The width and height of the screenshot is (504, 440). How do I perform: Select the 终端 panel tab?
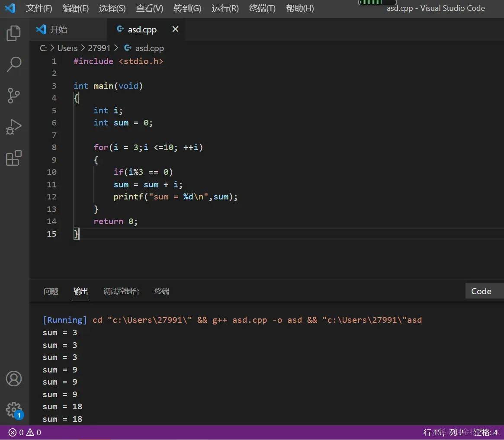tap(162, 291)
